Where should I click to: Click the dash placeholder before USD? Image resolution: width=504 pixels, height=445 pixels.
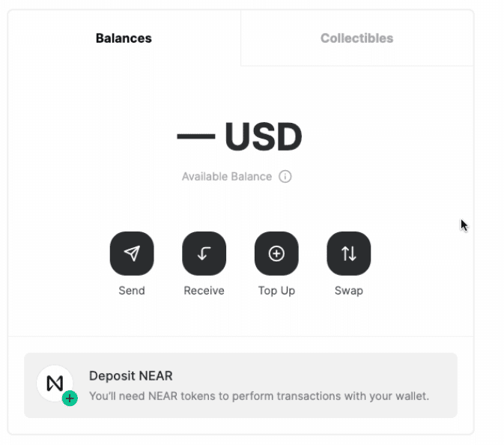coord(195,137)
